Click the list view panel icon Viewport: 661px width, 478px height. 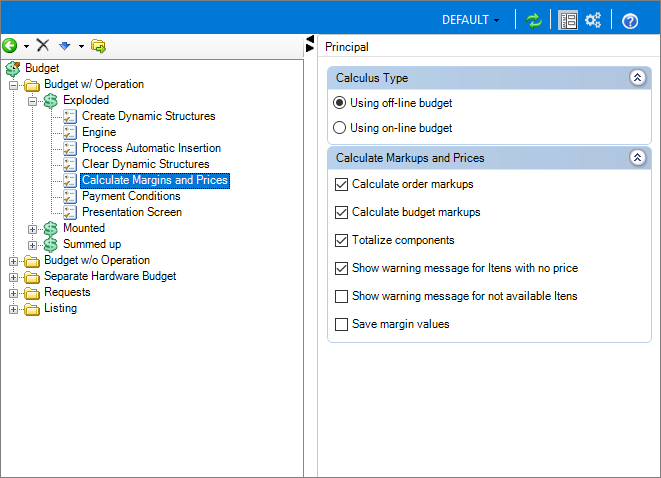[568, 20]
